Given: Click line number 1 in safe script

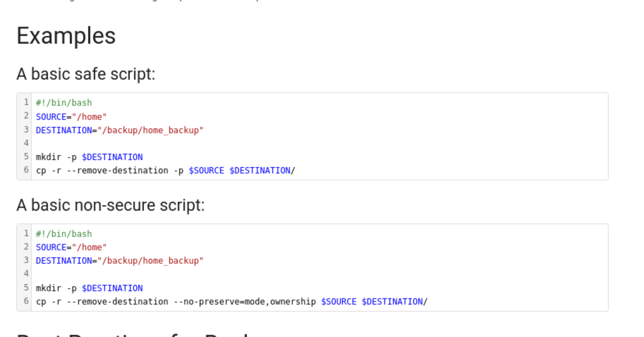Looking at the screenshot, I should (26, 102).
